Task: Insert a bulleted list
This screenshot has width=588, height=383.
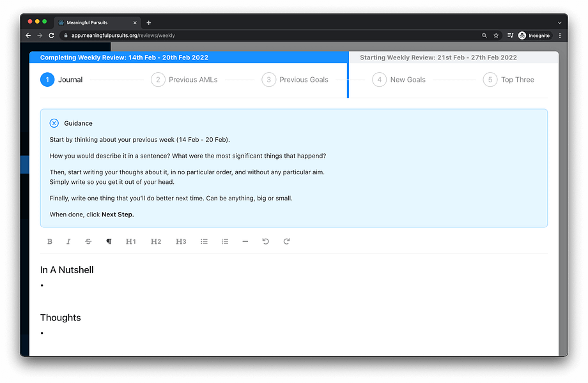Action: pyautogui.click(x=204, y=241)
